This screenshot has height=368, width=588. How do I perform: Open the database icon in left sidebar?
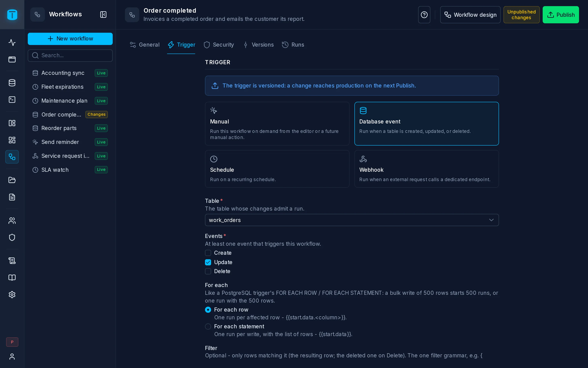point(12,83)
